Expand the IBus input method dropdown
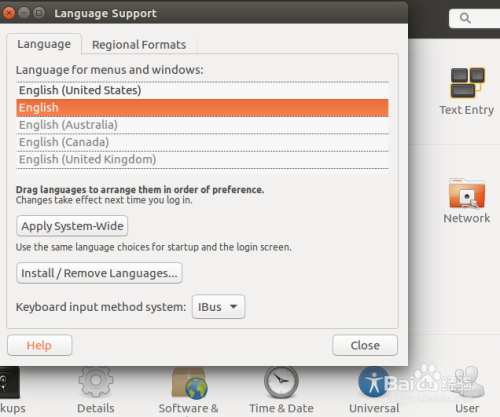 218,307
